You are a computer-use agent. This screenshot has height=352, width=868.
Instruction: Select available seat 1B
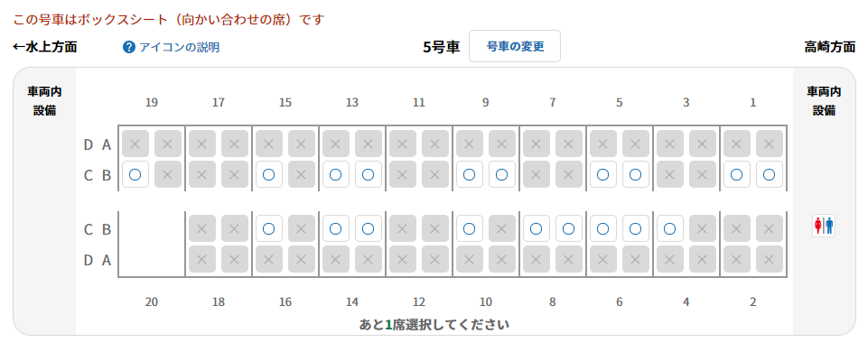770,175
